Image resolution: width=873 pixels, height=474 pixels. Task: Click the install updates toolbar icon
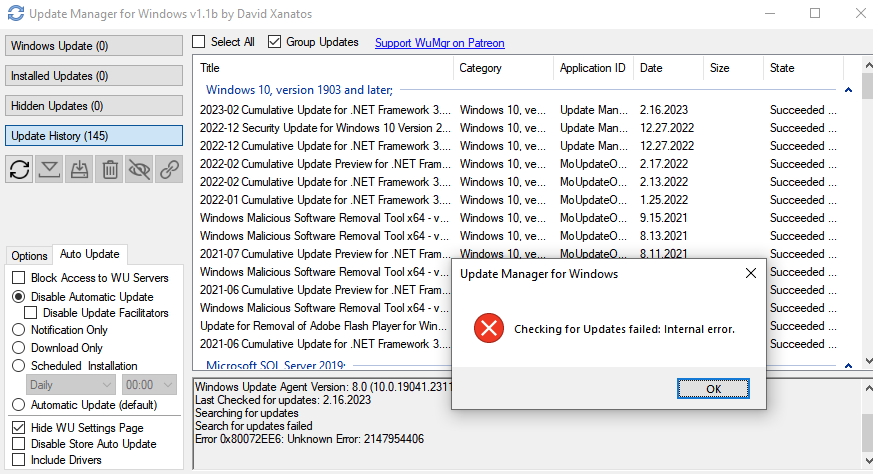pos(80,169)
